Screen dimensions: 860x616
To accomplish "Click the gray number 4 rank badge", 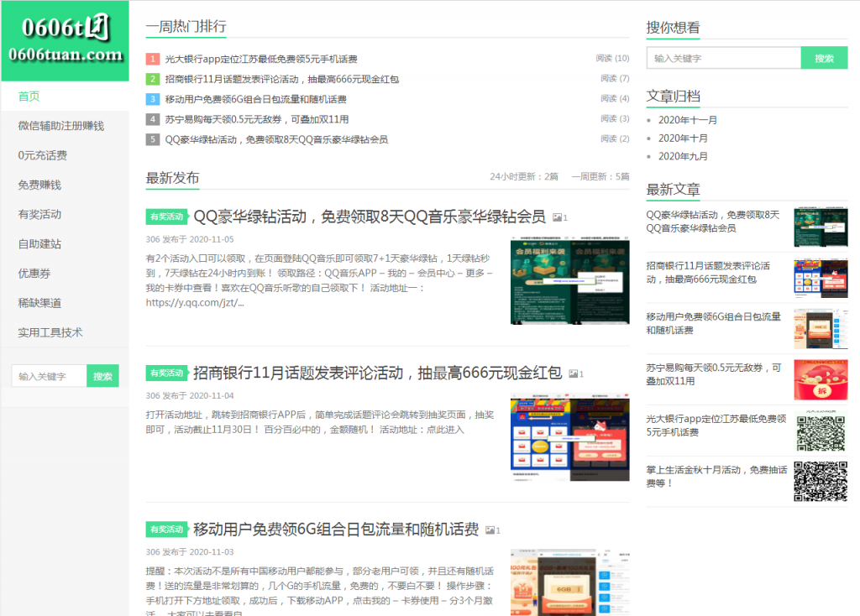I will tap(153, 119).
